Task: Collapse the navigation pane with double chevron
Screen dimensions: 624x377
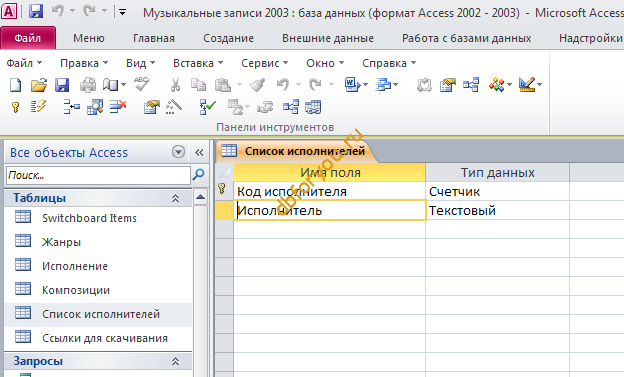Action: 199,152
